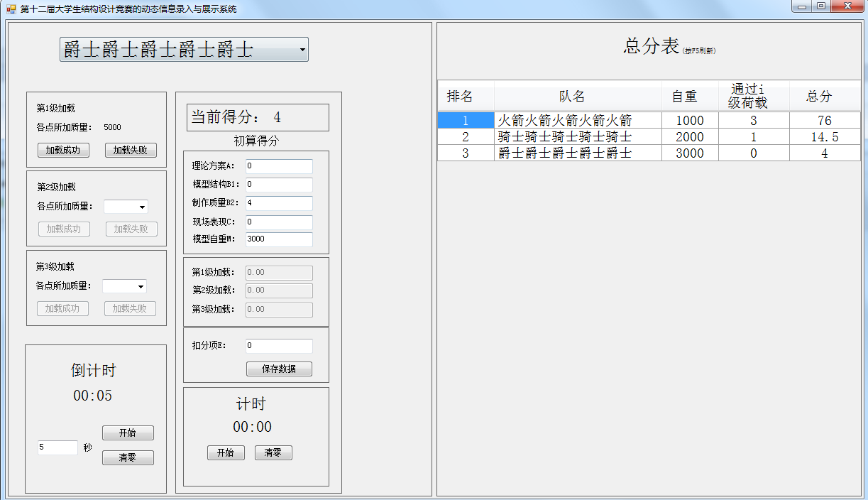Click the 扣分项E input field
This screenshot has height=500, width=868.
pyautogui.click(x=279, y=346)
